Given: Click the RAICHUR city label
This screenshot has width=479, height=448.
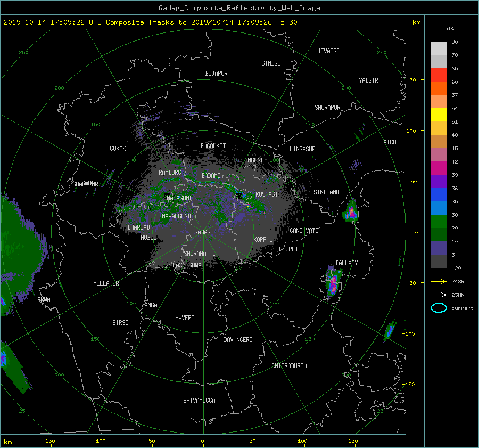Looking at the screenshot, I should [391, 142].
